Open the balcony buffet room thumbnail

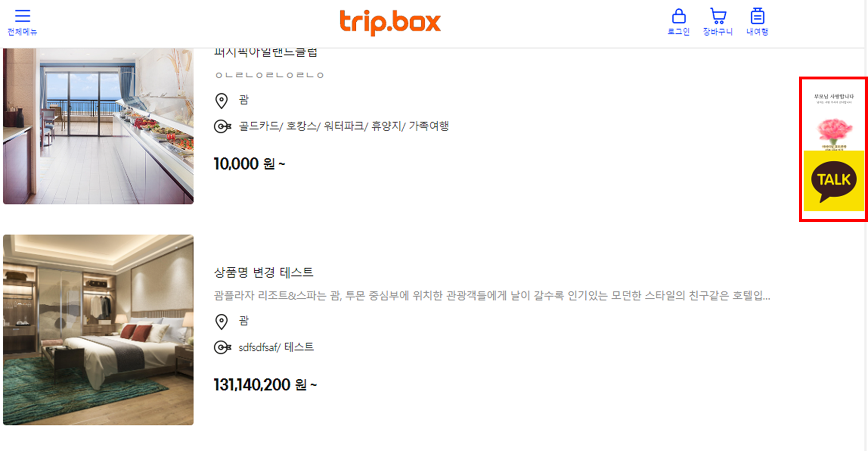[x=98, y=126]
